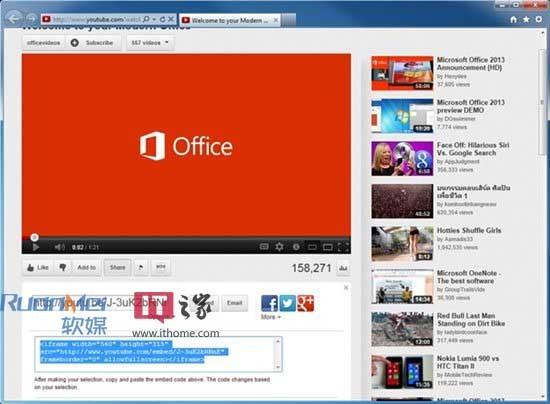Enter fullscreen video mode
The width and height of the screenshot is (550, 404).
click(343, 247)
